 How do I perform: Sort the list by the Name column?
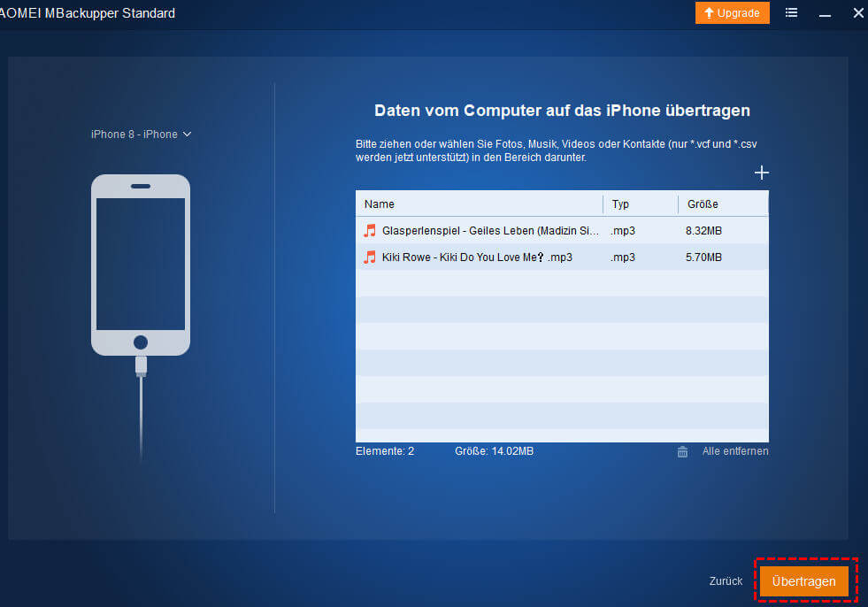pos(379,204)
